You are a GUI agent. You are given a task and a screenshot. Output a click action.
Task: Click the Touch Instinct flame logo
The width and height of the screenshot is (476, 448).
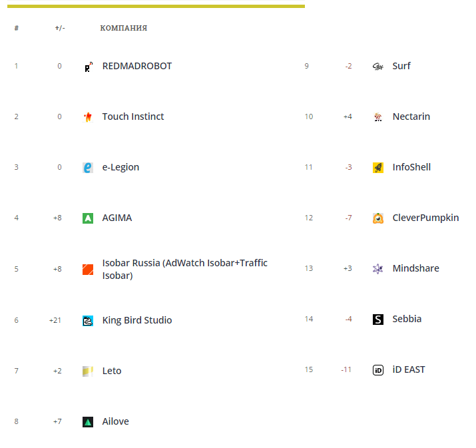(x=88, y=117)
